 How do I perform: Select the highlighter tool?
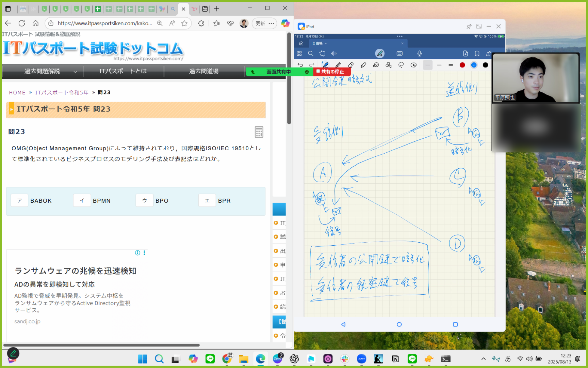(x=363, y=65)
